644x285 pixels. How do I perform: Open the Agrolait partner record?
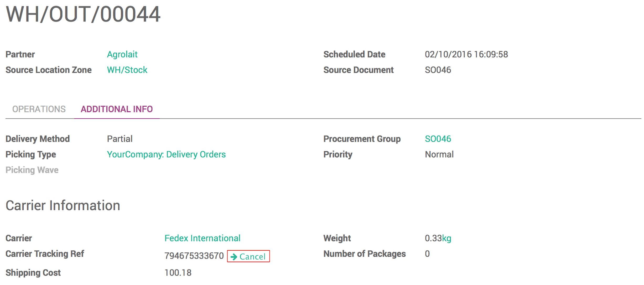122,54
